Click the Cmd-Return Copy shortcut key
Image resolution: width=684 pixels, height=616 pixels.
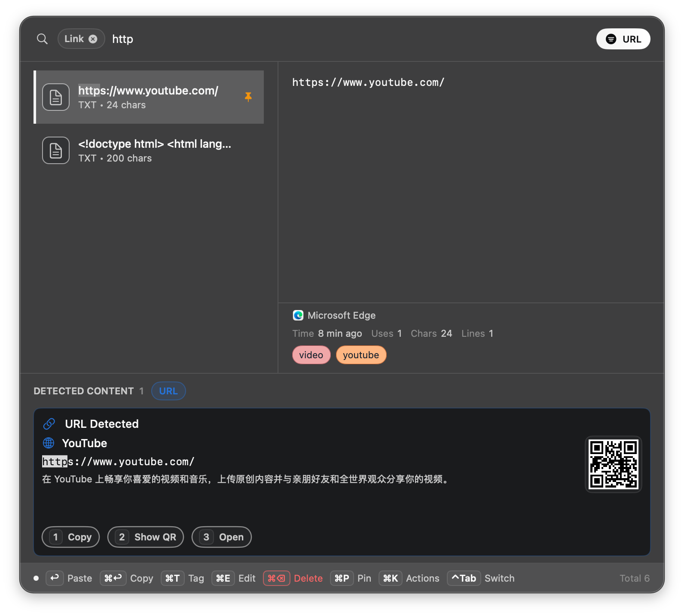(113, 578)
